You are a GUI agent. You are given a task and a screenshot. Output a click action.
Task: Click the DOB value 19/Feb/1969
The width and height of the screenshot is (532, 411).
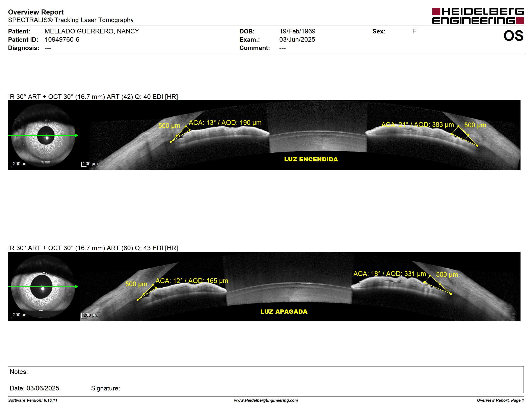coord(297,31)
